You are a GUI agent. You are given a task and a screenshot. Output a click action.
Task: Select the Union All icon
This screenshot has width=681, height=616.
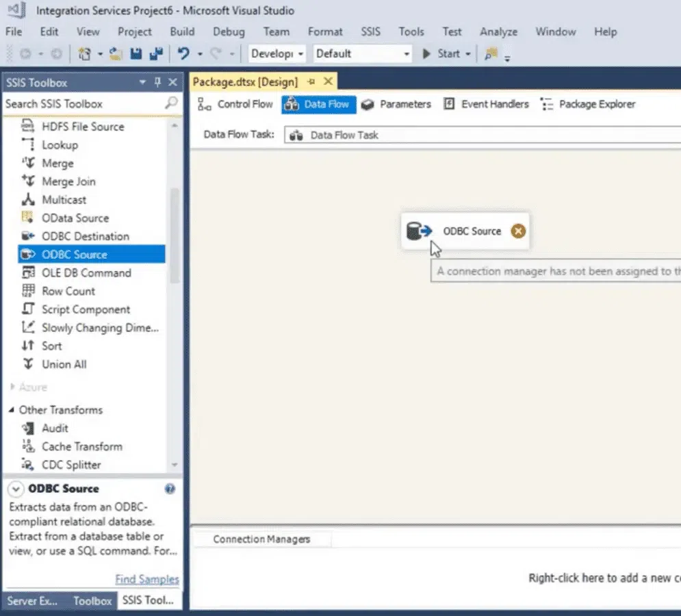28,363
